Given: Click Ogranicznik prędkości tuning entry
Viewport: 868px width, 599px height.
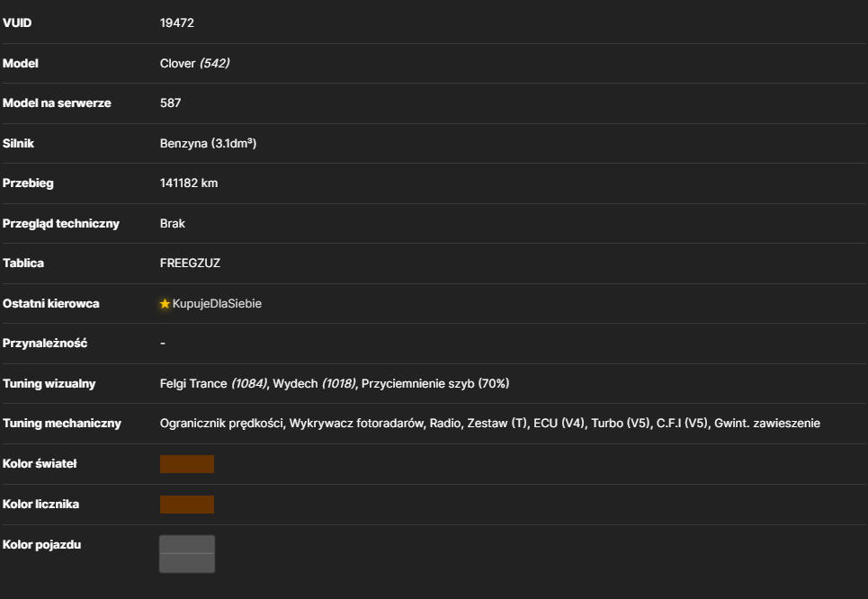Looking at the screenshot, I should pos(221,424).
